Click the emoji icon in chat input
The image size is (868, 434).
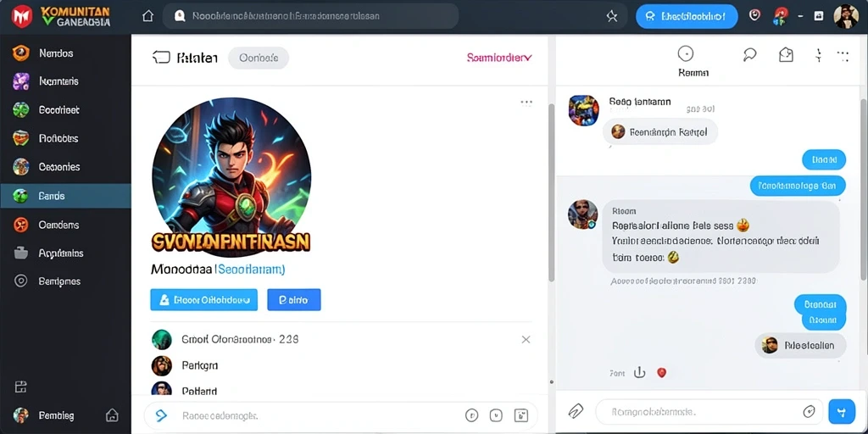point(809,411)
